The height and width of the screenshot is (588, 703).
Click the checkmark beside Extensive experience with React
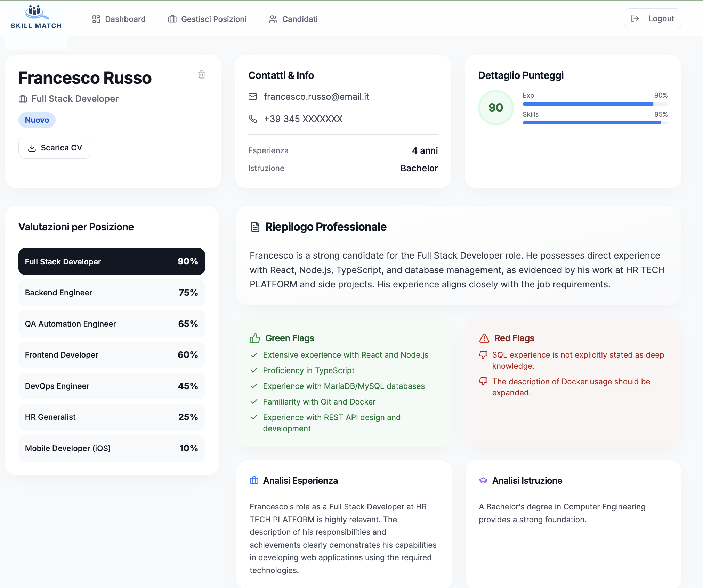254,355
